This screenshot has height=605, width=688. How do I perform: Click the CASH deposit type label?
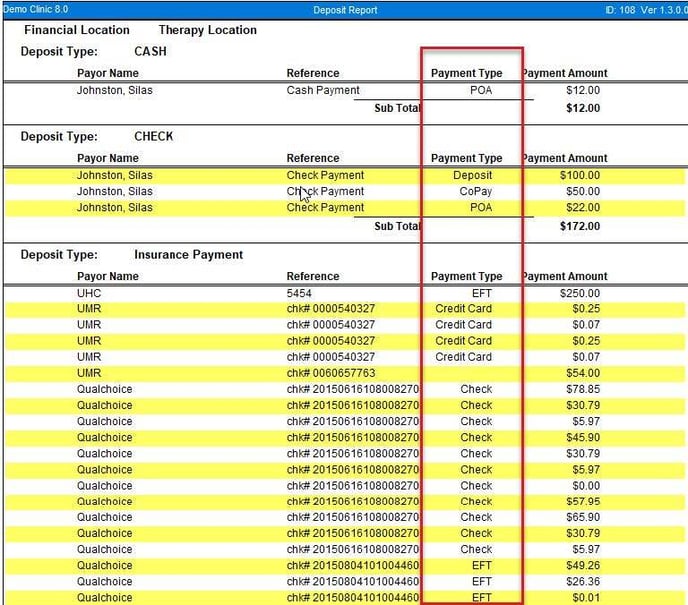150,51
